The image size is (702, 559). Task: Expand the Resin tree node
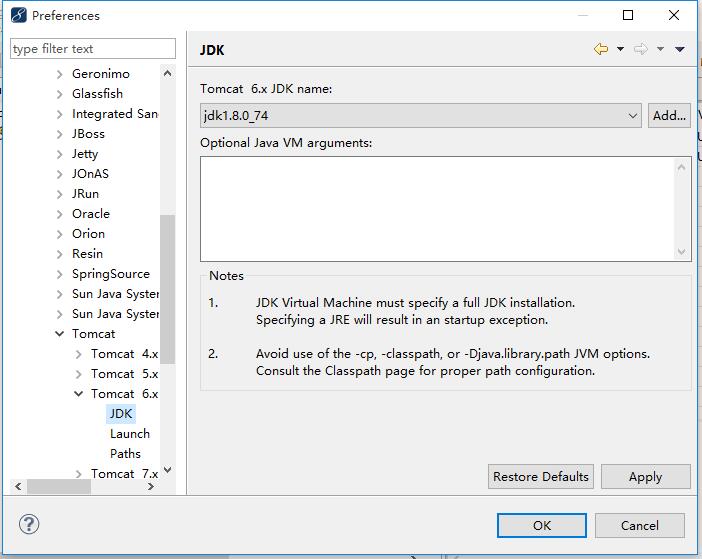click(x=60, y=254)
